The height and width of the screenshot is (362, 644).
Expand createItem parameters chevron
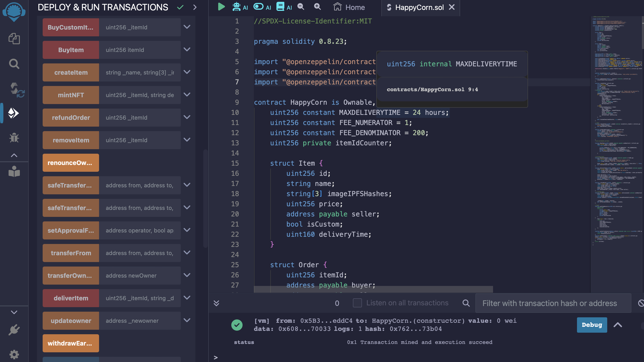coord(187,72)
